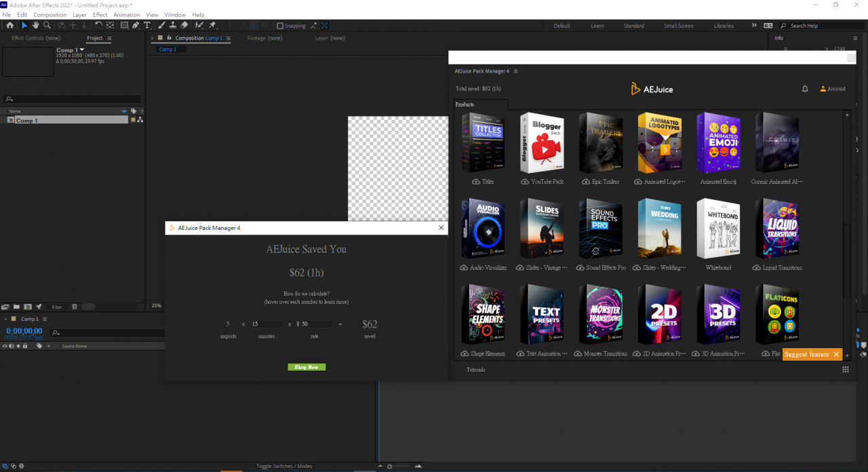868x472 pixels.
Task: Switch to the Footage (none) tab
Action: 264,38
